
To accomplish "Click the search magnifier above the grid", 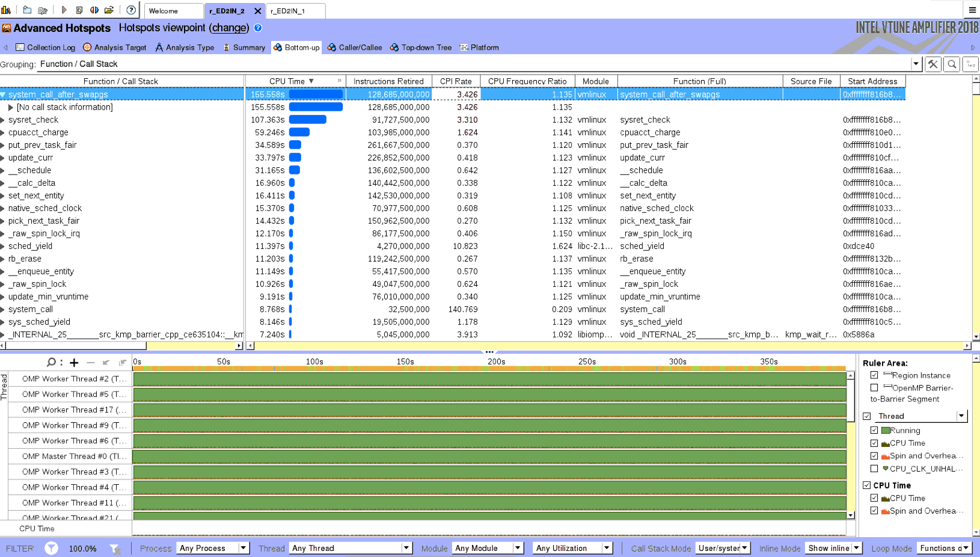I will [x=952, y=64].
